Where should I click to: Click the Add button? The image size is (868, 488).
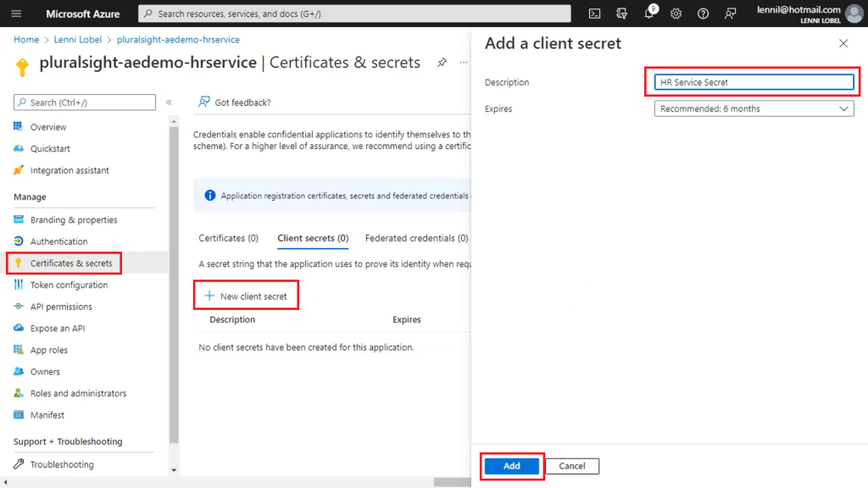511,466
